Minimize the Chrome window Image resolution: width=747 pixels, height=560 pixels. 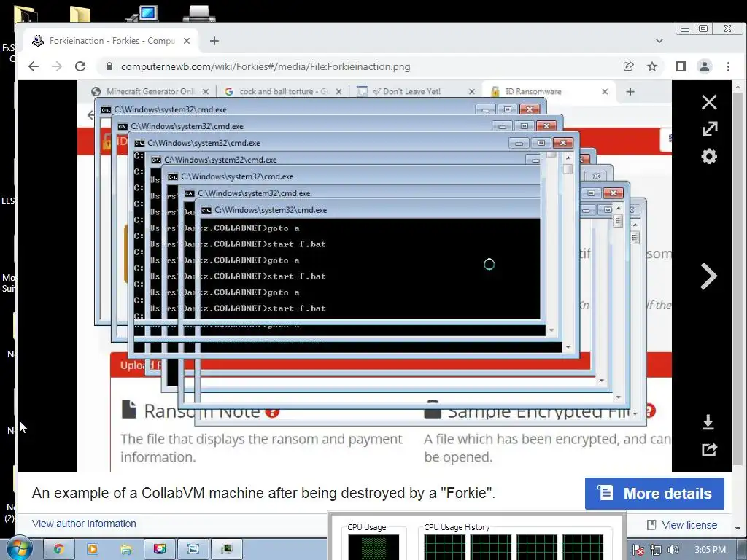click(685, 29)
